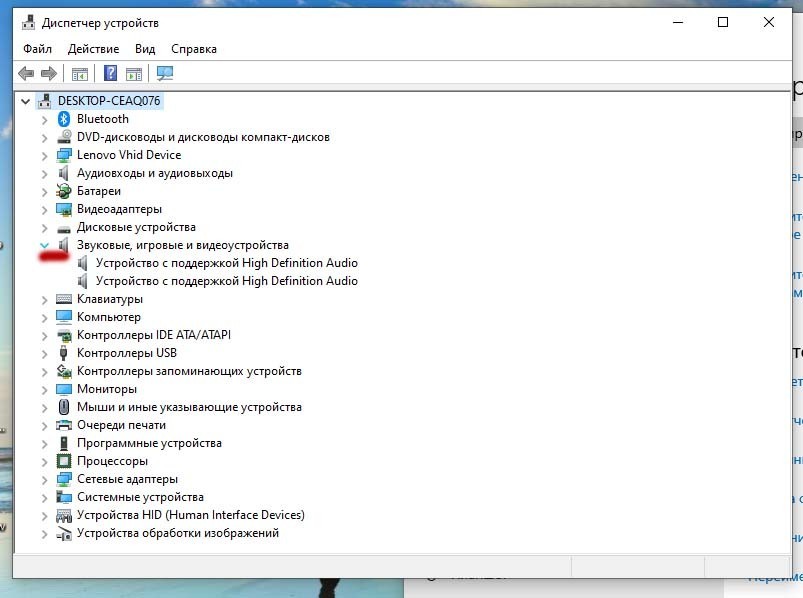Select the Дисковые устройства label
This screenshot has width=803, height=598.
(x=136, y=227)
